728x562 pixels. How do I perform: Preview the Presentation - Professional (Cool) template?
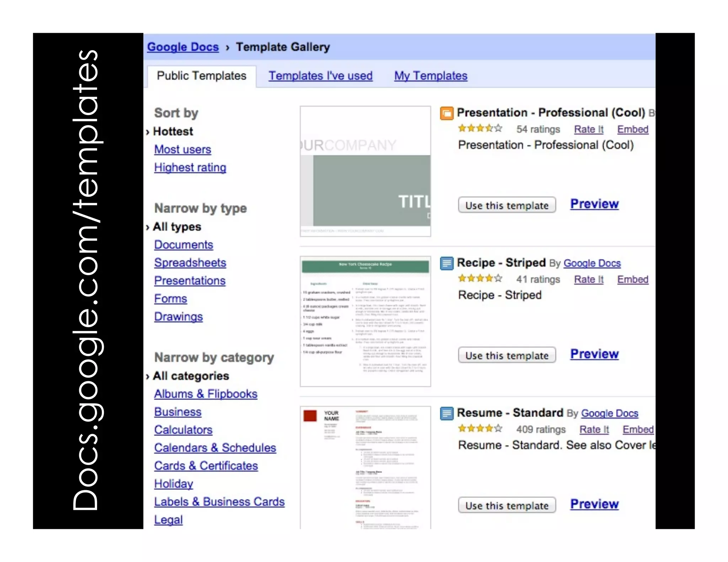pos(594,204)
